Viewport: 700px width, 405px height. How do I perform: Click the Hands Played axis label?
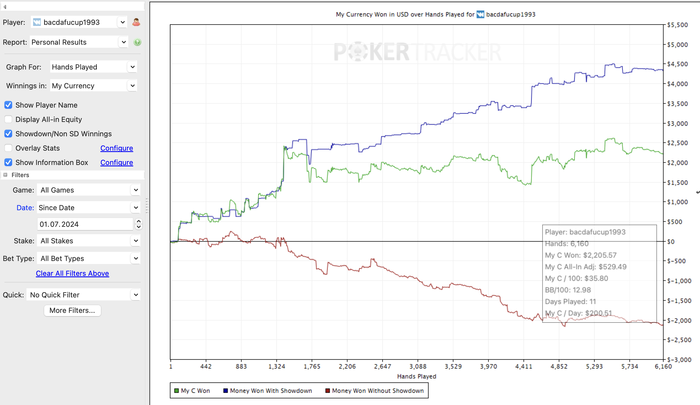click(417, 376)
